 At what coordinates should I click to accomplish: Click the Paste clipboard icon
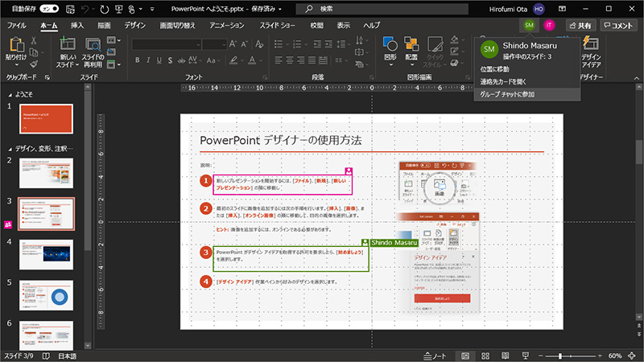(16, 44)
